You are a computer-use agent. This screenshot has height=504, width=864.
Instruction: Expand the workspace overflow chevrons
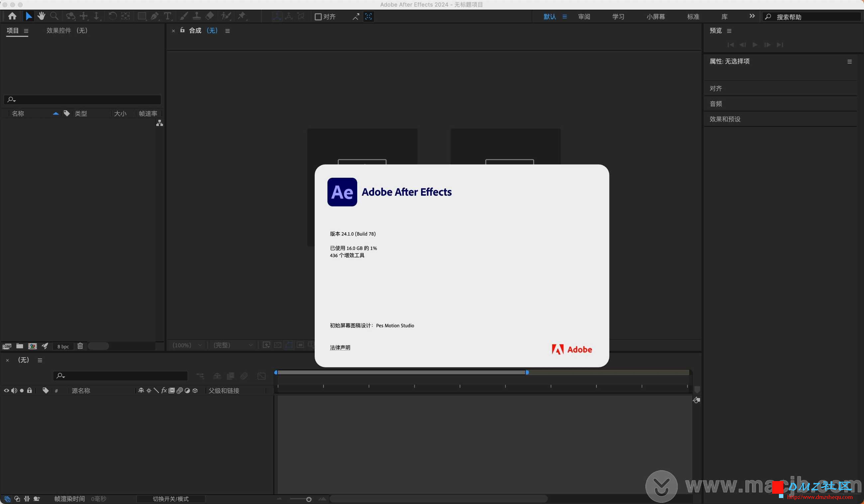pyautogui.click(x=752, y=16)
